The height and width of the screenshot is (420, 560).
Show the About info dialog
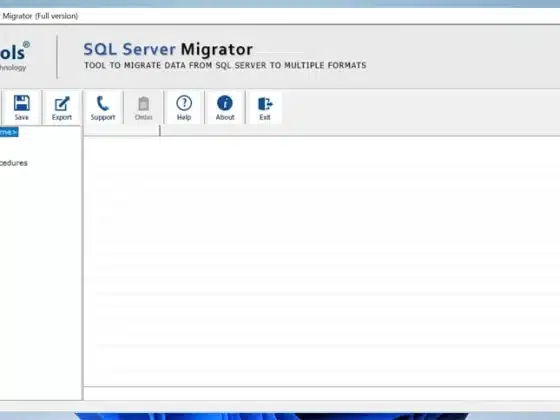click(225, 108)
